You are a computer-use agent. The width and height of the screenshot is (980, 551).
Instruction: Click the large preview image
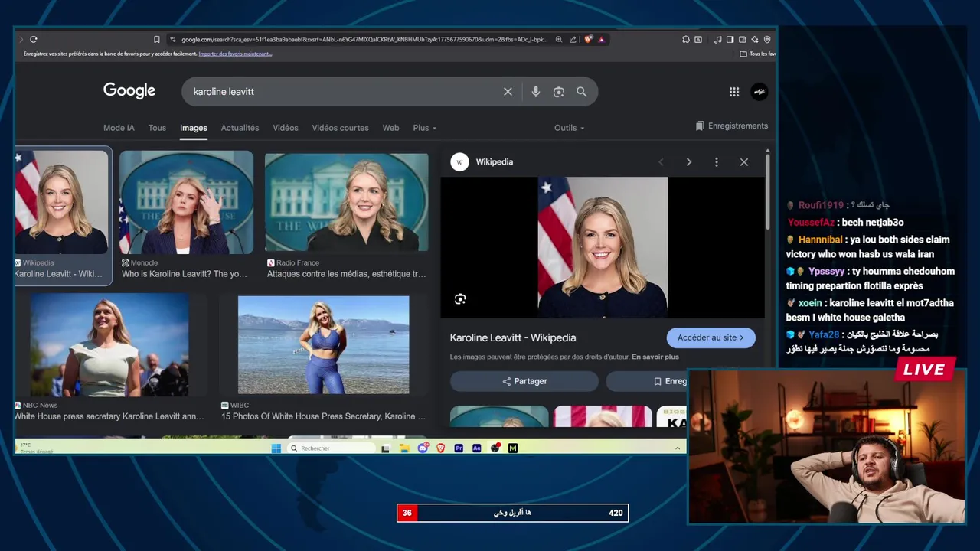603,247
